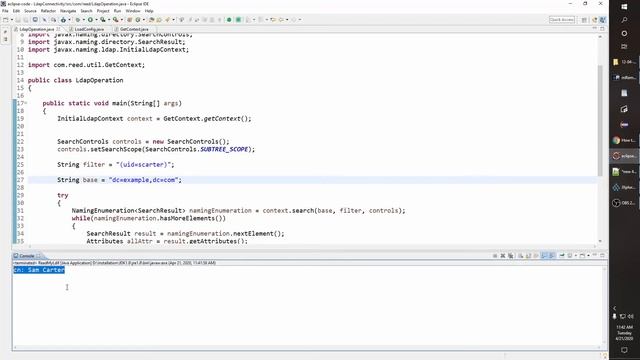Toggle Pin Console button

[562, 256]
